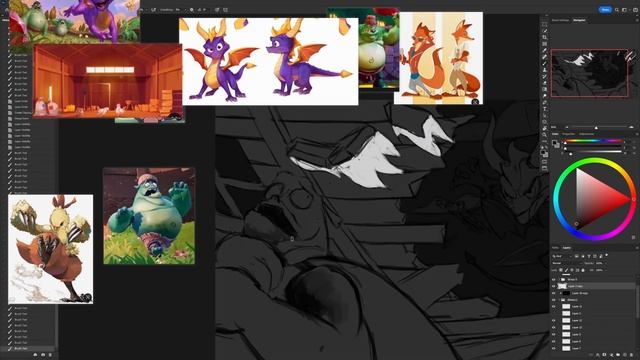Create snapshot camera icon in History panel
The width and height of the screenshot is (640, 360).
click(43, 354)
